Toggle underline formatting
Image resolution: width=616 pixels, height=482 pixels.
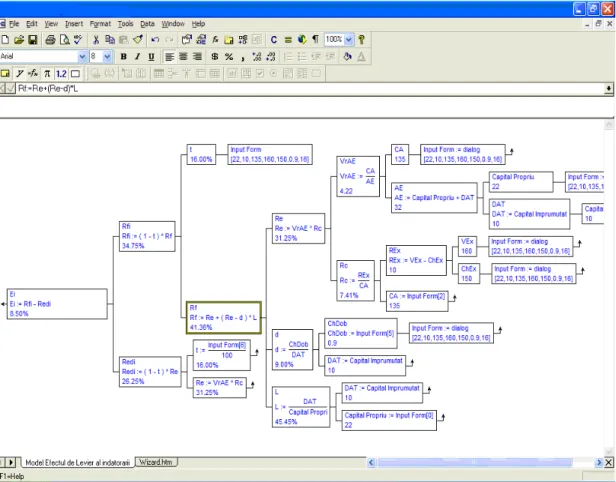151,57
